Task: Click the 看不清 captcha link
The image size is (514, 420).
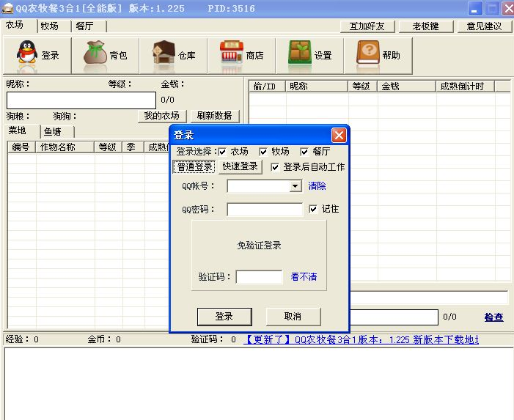Action: [x=304, y=277]
